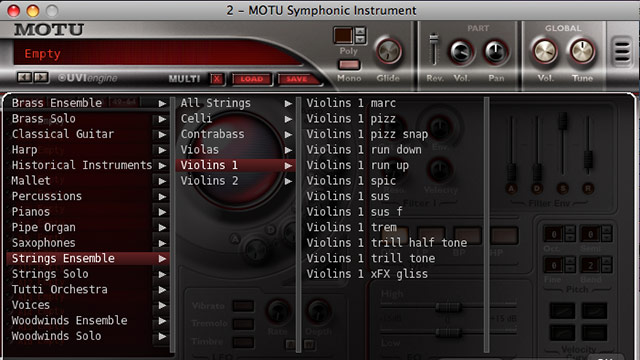
Task: Expand the Mallet category
Action: point(89,180)
